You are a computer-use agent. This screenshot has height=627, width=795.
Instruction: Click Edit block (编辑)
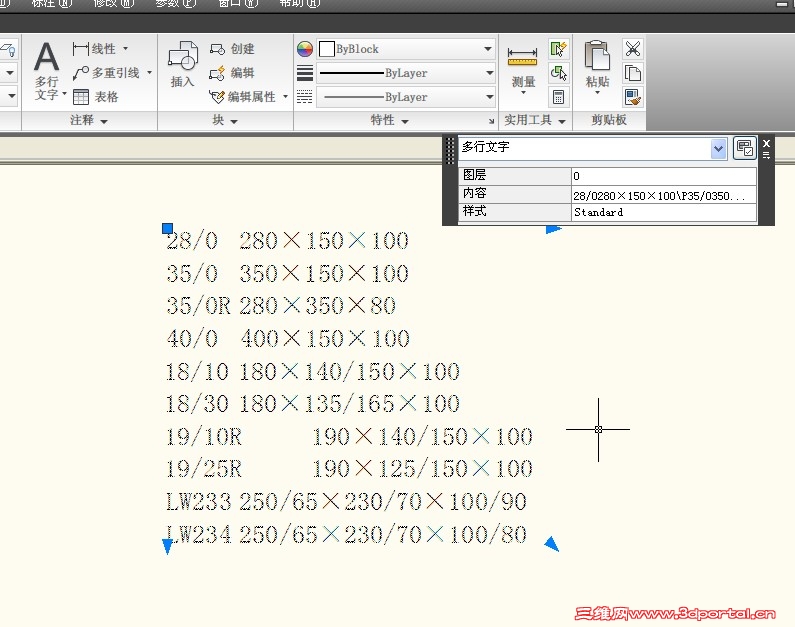(x=232, y=73)
